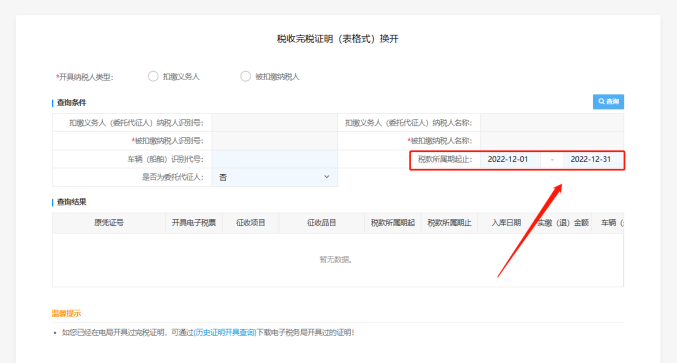Click the 扣缴义务人纳税人识别号 input field
677x363 pixels.
275,123
